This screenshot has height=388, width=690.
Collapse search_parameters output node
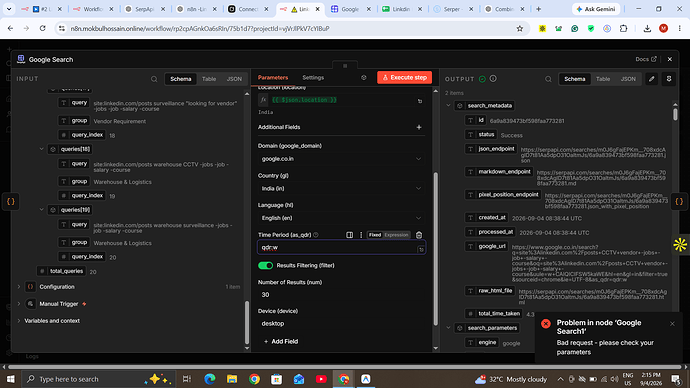pyautogui.click(x=448, y=328)
